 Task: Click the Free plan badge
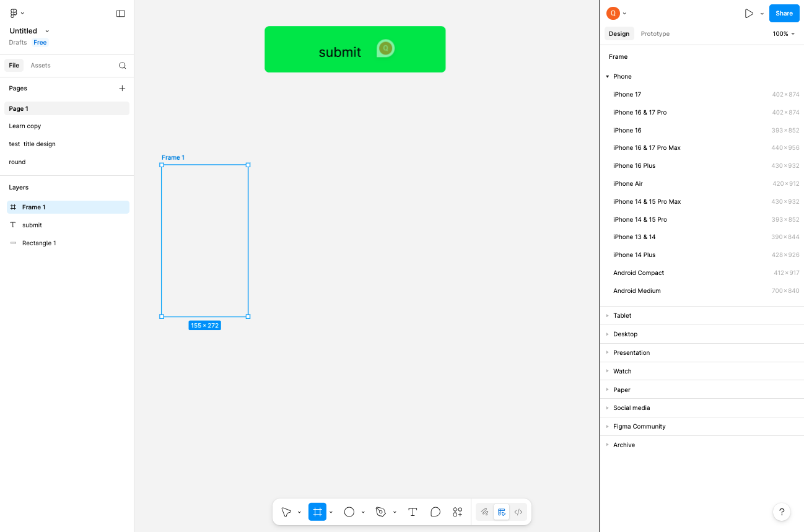click(x=40, y=43)
